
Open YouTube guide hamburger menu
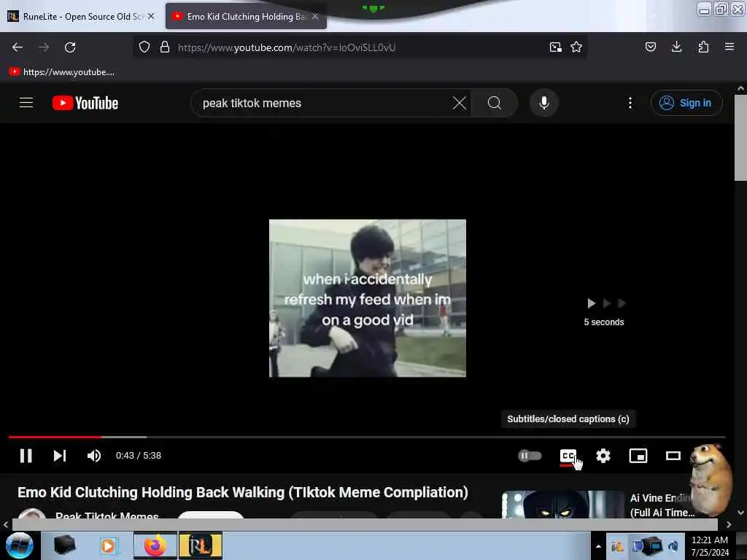pos(26,103)
